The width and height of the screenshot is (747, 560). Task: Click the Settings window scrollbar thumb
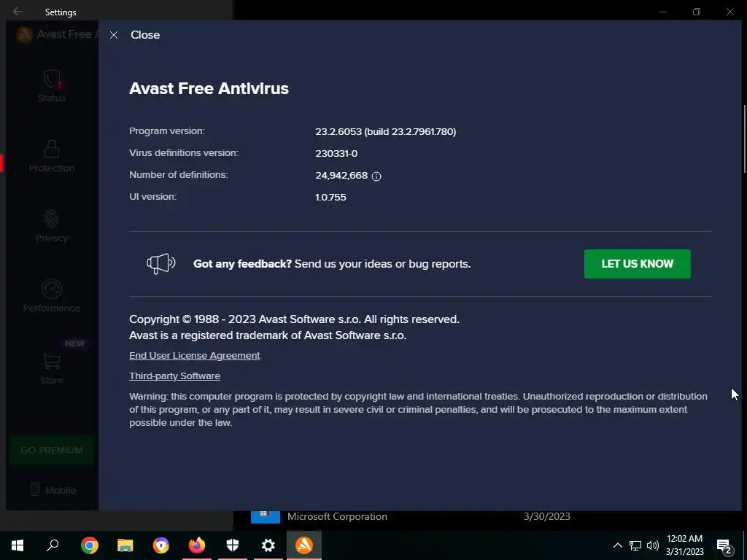click(x=744, y=139)
